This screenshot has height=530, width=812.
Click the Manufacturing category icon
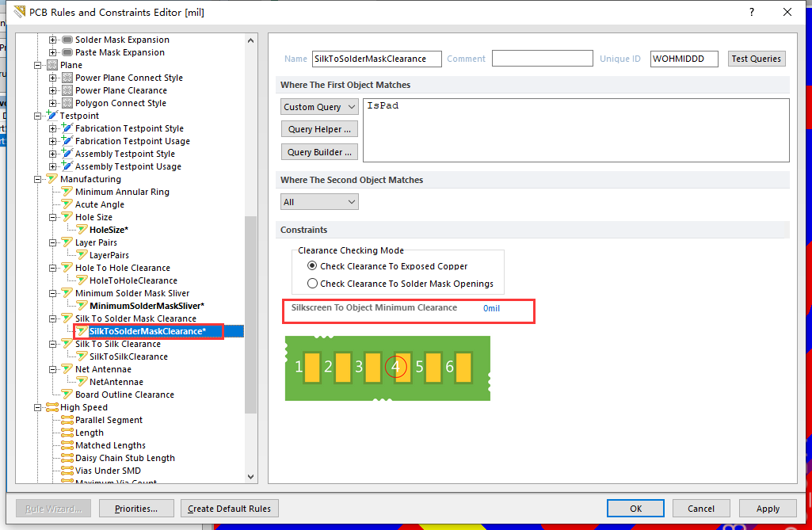(x=52, y=179)
